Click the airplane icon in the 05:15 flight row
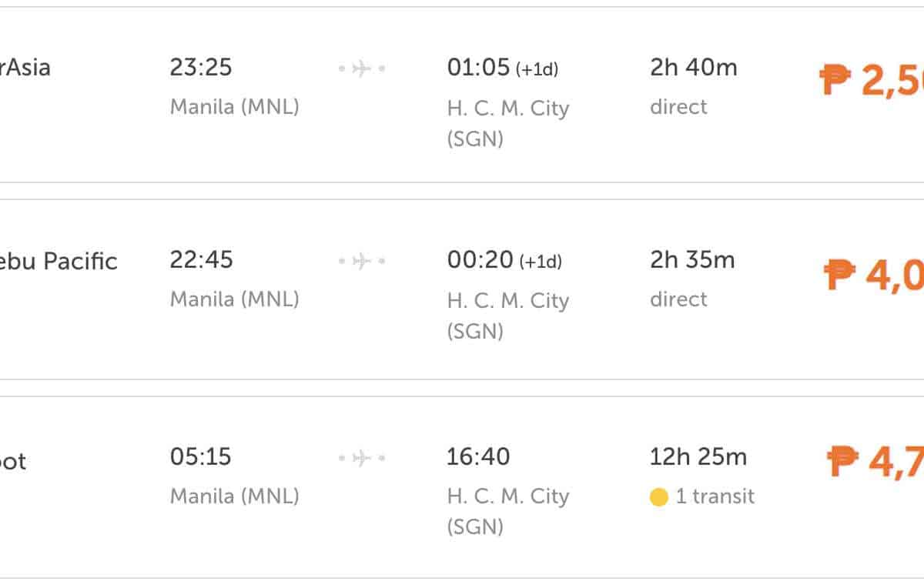924x588 pixels. 361,459
